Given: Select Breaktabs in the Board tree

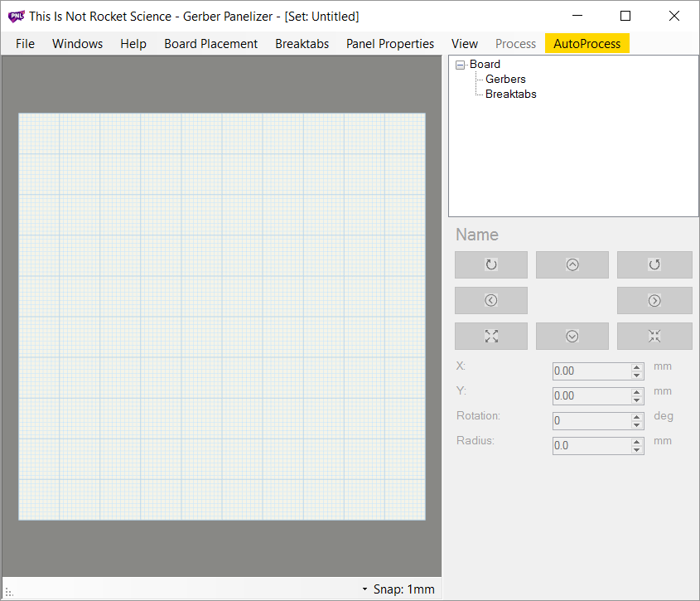Looking at the screenshot, I should [x=510, y=95].
